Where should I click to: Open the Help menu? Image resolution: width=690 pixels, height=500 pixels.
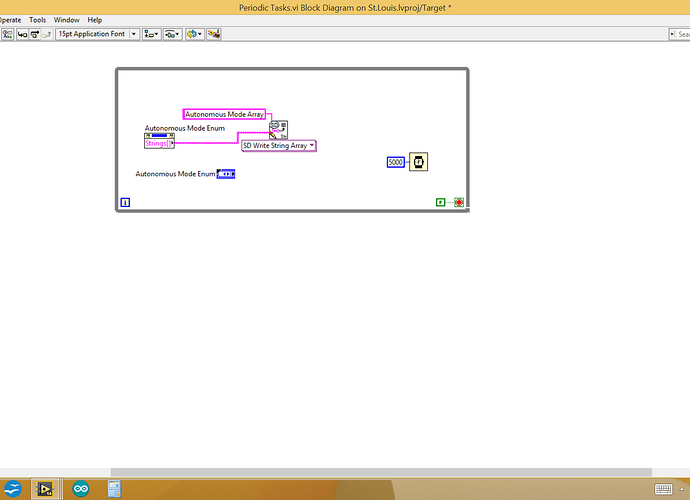coord(95,20)
